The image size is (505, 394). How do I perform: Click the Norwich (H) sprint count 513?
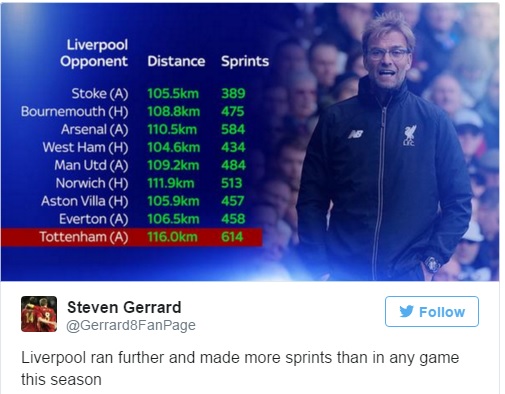[232, 183]
